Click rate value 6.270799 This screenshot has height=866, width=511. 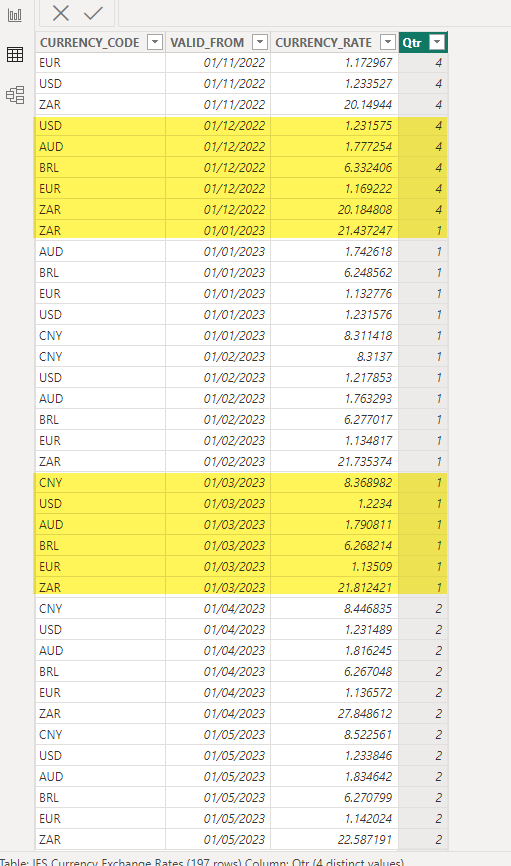point(368,798)
